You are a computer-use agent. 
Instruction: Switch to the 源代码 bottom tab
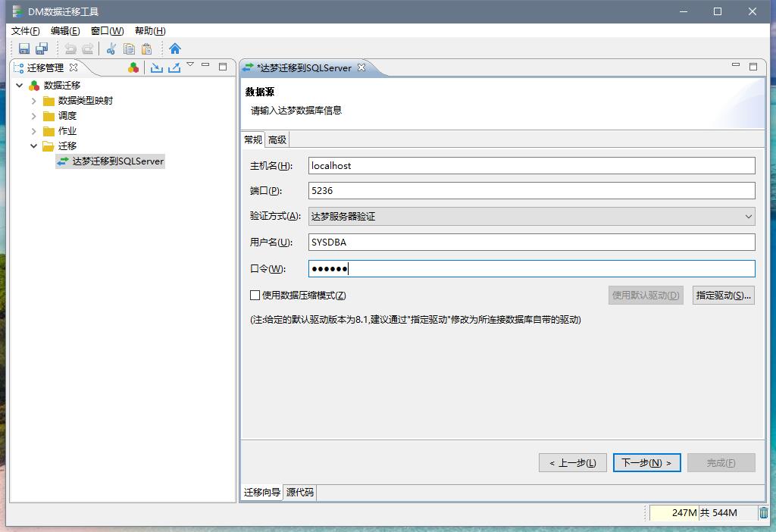tap(300, 493)
